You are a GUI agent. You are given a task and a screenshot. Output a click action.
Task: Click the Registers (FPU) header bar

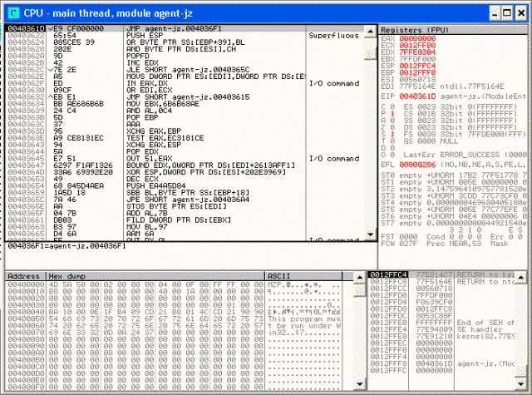(453, 30)
